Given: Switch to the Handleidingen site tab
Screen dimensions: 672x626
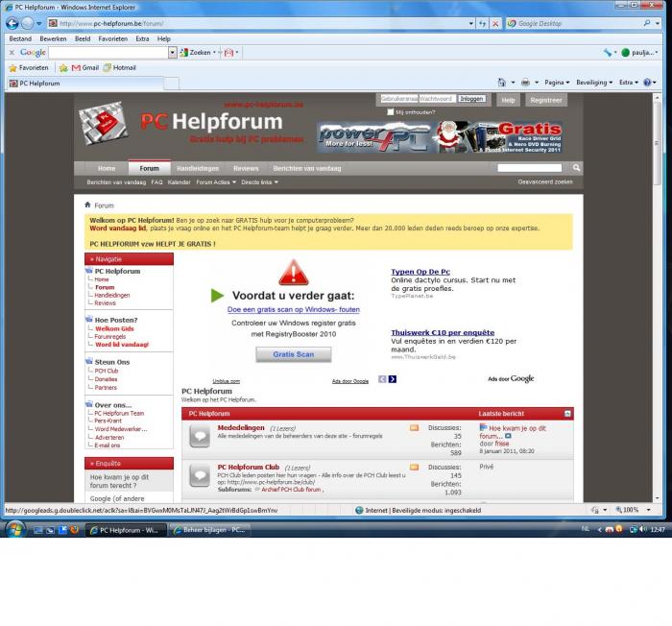Looking at the screenshot, I should tap(198, 169).
